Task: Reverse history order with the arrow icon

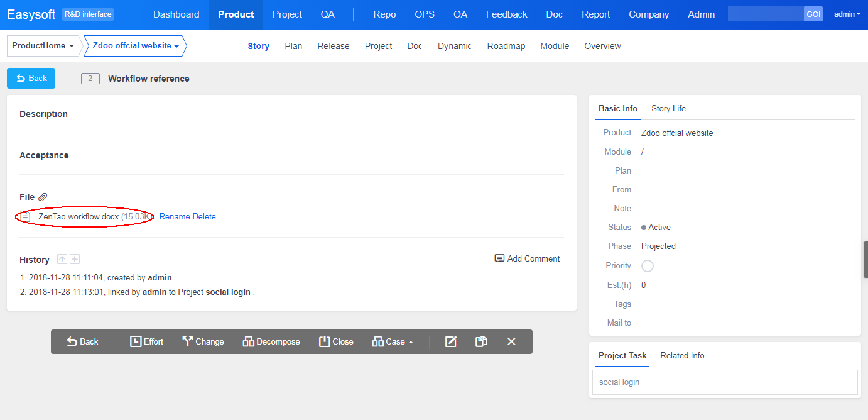Action: (x=62, y=259)
